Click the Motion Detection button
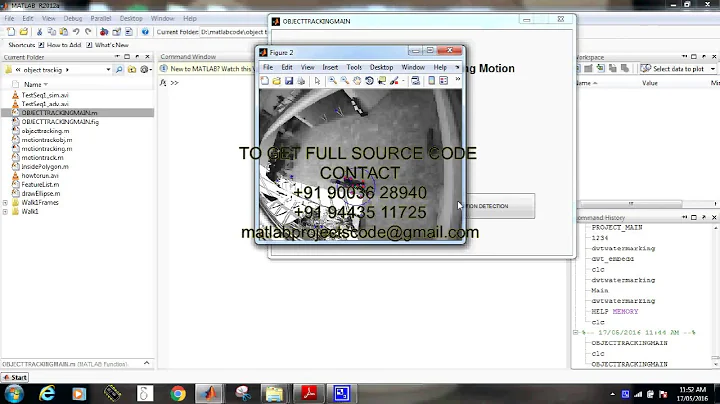The image size is (720, 404). (x=499, y=206)
